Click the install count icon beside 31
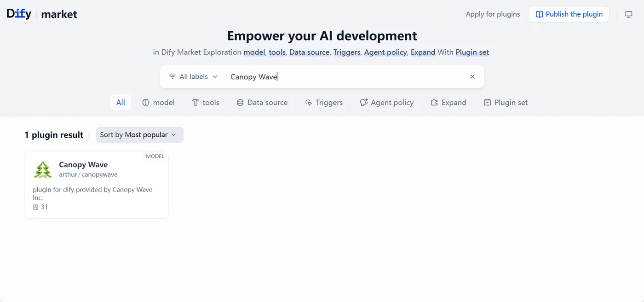Image resolution: width=644 pixels, height=302 pixels. pos(36,207)
